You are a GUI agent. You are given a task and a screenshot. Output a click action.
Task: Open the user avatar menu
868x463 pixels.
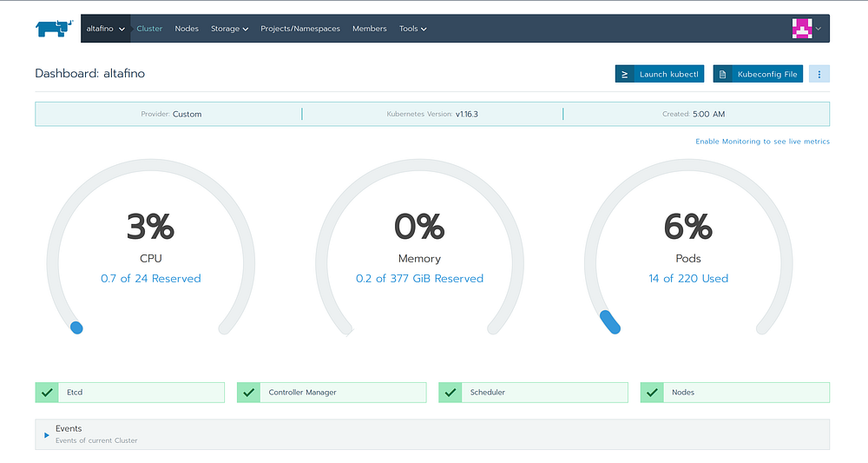806,29
